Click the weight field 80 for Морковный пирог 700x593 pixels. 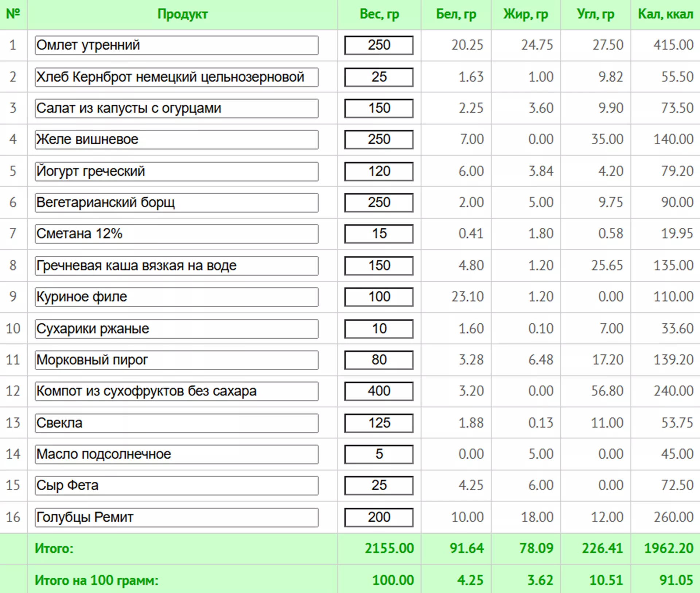tap(379, 360)
